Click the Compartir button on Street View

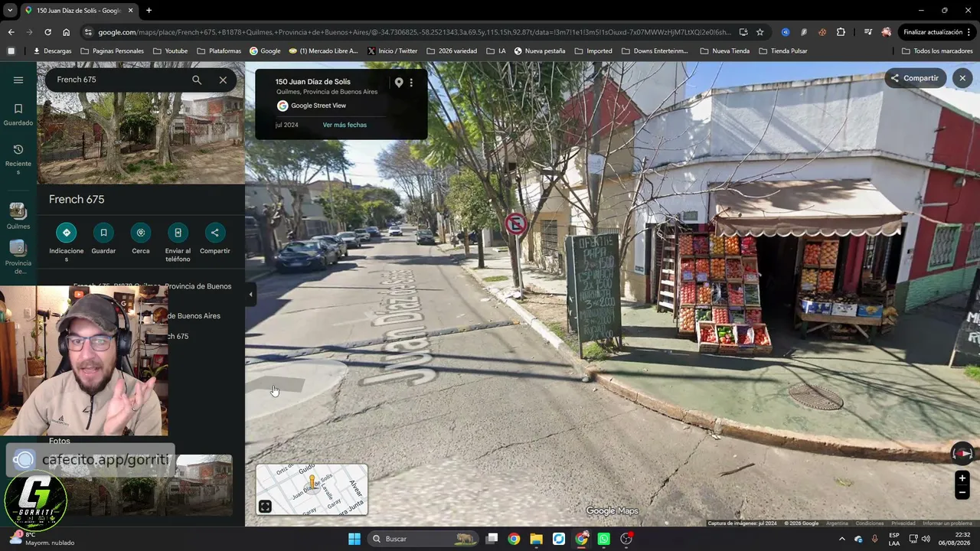point(914,78)
